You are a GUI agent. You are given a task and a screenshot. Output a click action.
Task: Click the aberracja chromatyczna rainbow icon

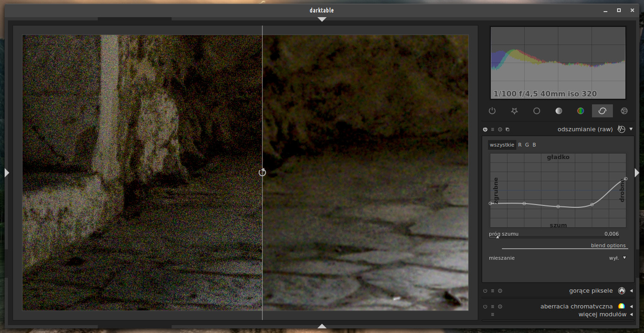pyautogui.click(x=622, y=306)
